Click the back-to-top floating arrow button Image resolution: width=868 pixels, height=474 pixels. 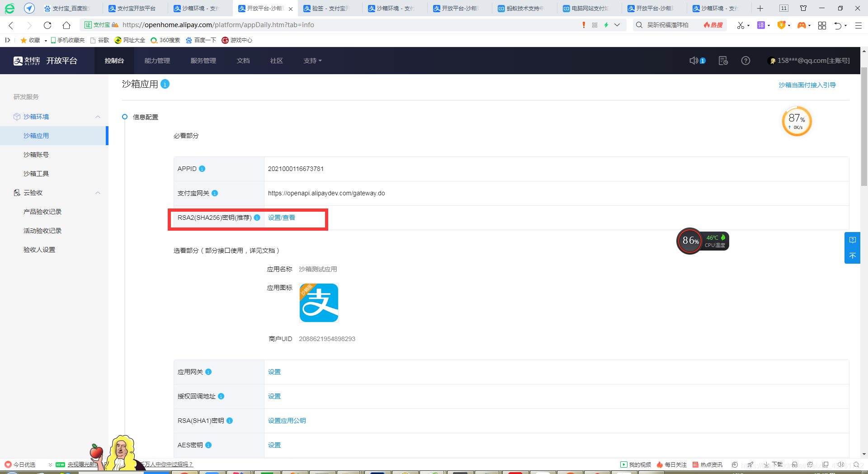coord(852,256)
